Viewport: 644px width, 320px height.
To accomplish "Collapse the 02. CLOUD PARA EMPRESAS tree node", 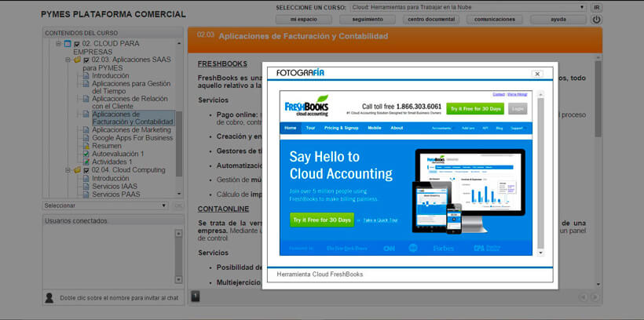I will [x=58, y=43].
